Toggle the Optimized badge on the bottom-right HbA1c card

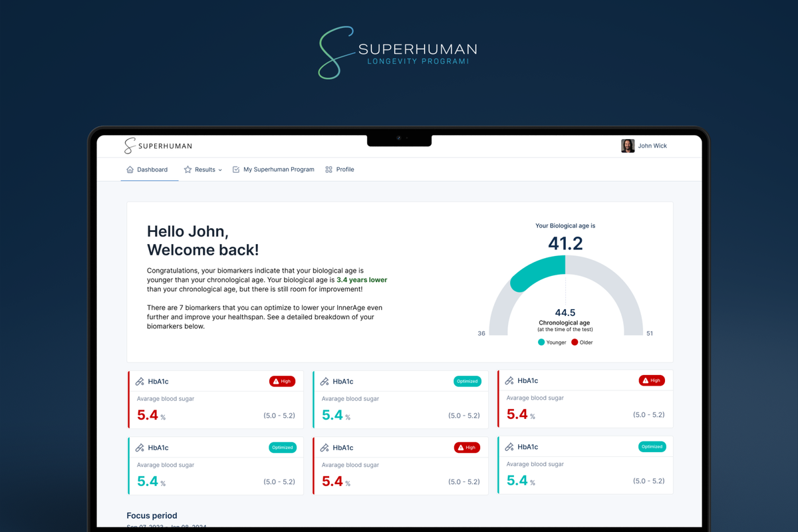[652, 447]
